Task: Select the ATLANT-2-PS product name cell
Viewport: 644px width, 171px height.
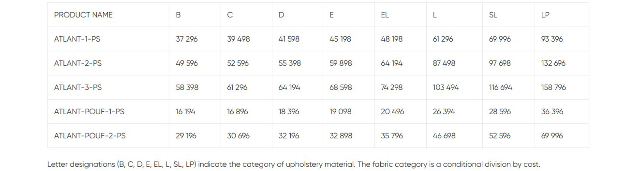Action: pyautogui.click(x=78, y=63)
